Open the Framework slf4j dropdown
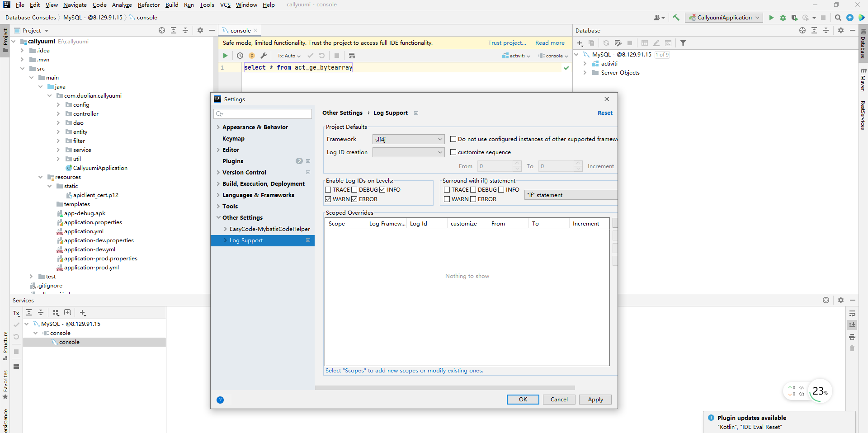 point(408,139)
